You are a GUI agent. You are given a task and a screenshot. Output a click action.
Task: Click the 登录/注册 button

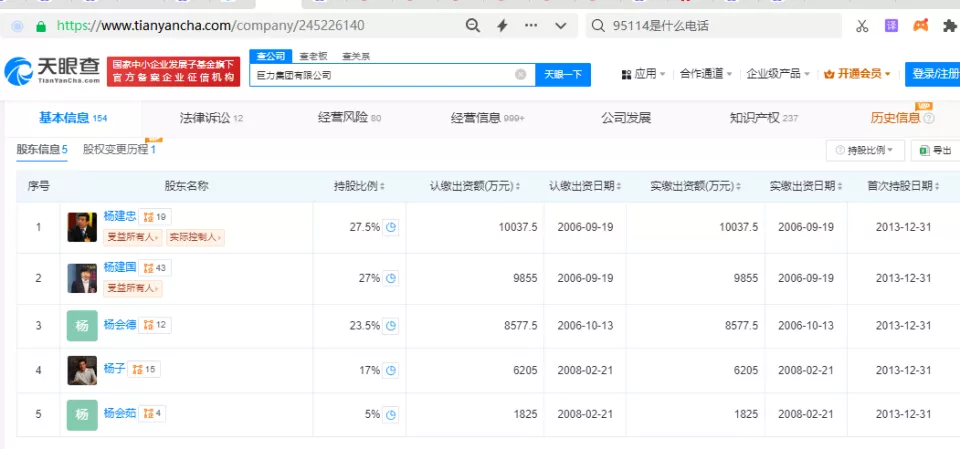pos(932,74)
